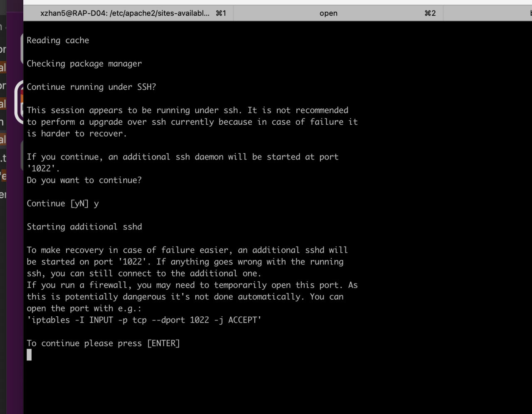Viewport: 532px width, 414px height.
Task: Click the iptables command text
Action: pos(144,320)
